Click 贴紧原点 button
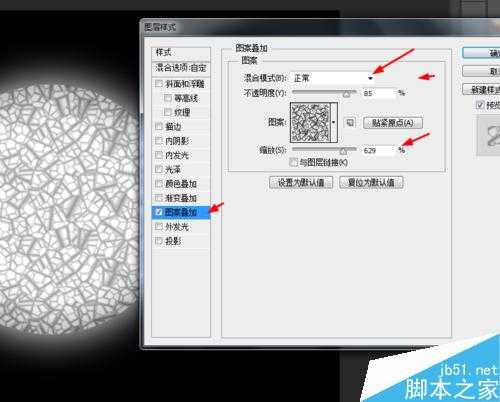 click(x=393, y=123)
